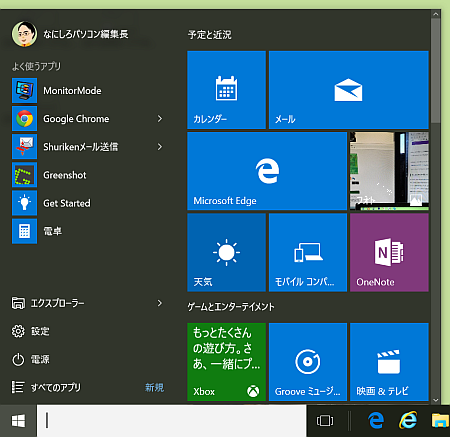Click the user avatar picture
450x437 pixels.
pos(24,34)
